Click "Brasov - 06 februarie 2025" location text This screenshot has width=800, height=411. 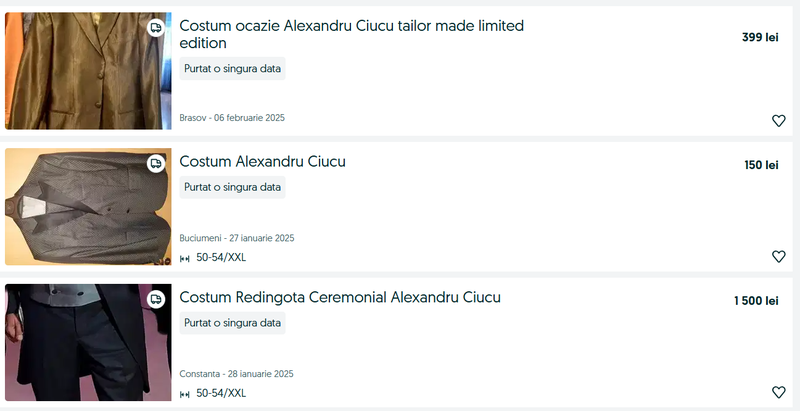[232, 118]
